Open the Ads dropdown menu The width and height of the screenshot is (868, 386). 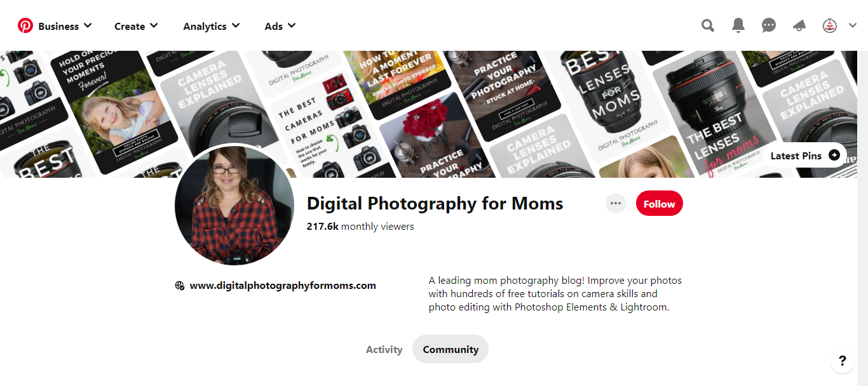280,26
